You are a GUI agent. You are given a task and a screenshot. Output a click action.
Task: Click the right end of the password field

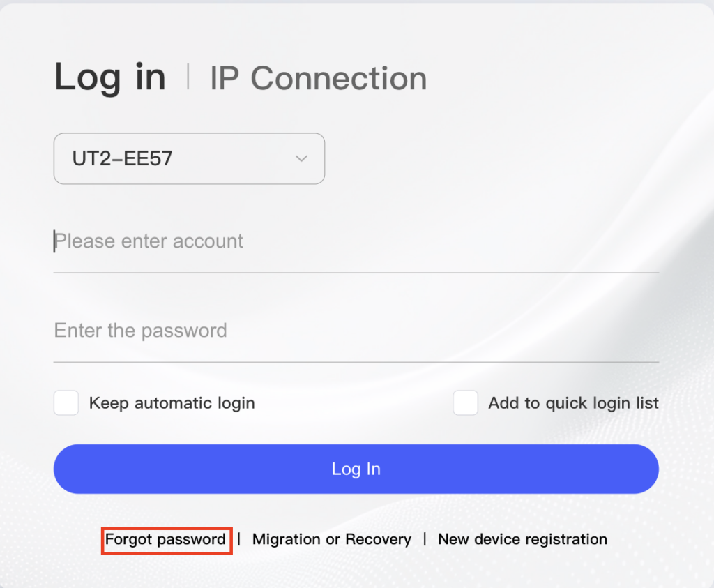click(648, 331)
